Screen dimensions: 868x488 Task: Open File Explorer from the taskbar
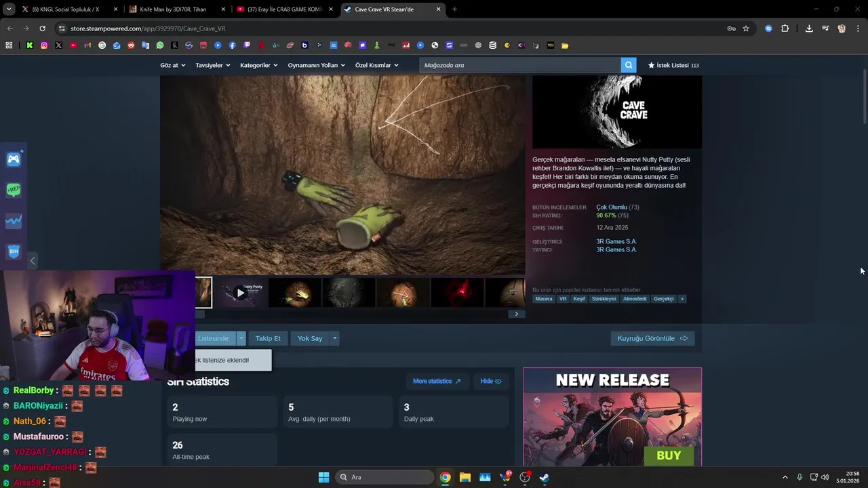(465, 477)
